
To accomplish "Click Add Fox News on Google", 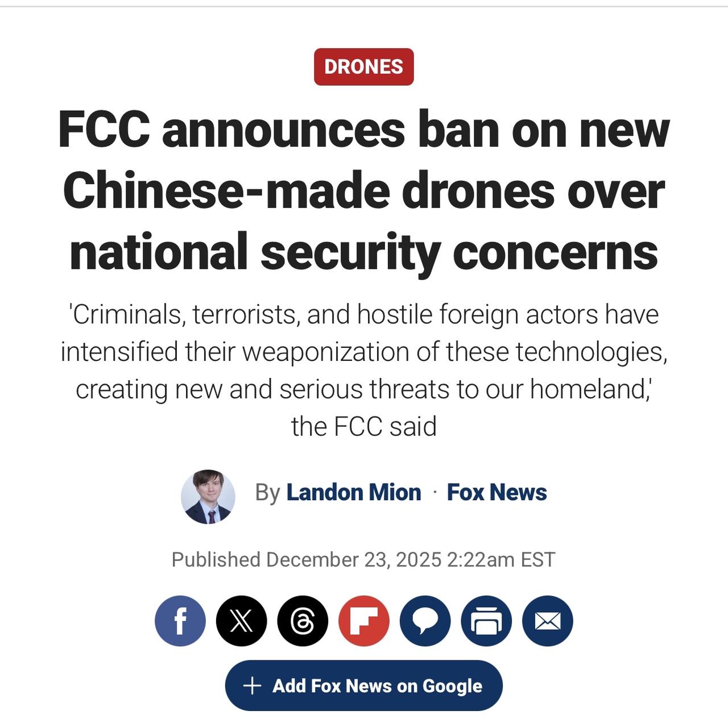I will (x=364, y=685).
